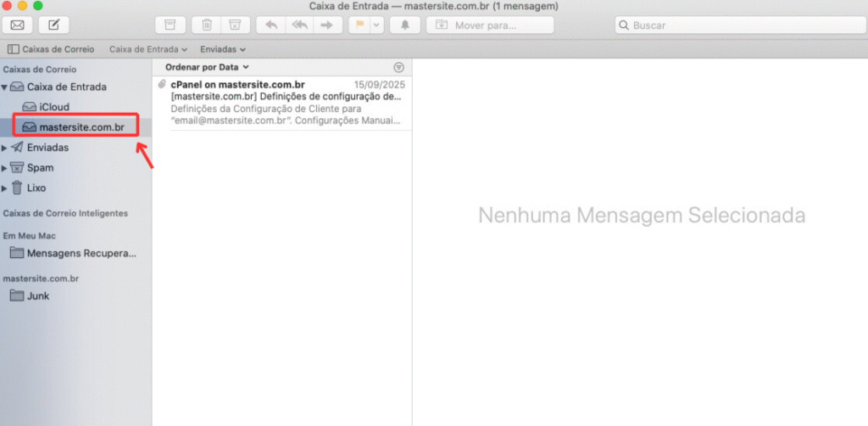
Task: Click the Get Mail envelope icon
Action: pos(17,25)
